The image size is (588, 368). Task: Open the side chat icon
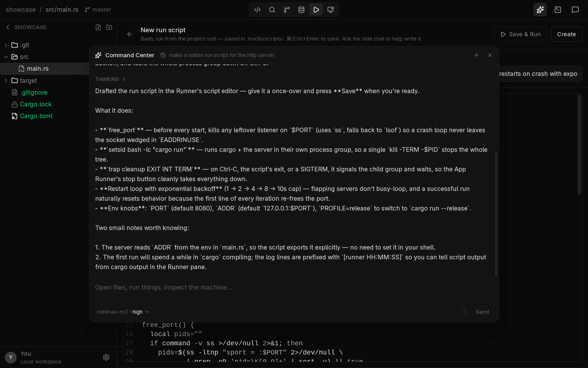pos(575,10)
